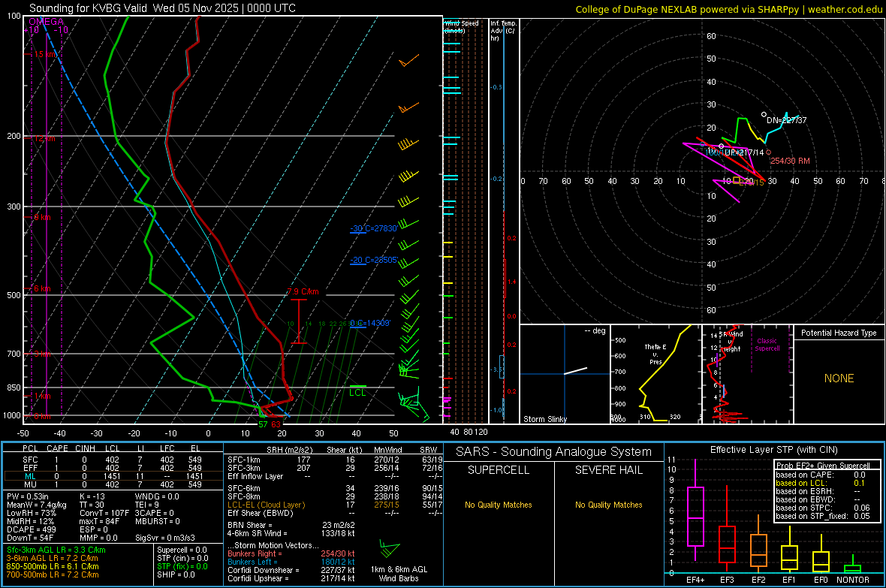Click the 'Storm Slinky' panel label
Image resolution: width=886 pixels, height=588 pixels.
[x=544, y=419]
